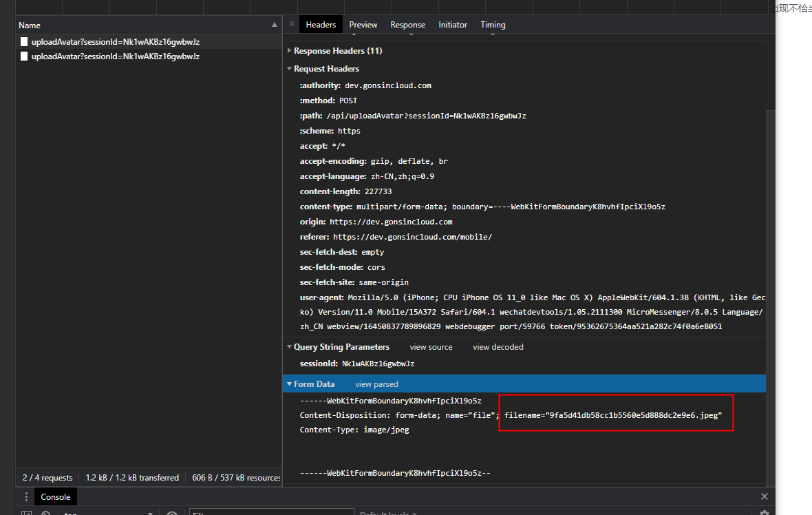Viewport: 812px width, 515px height.
Task: Click the Name column sort arrow
Action: [275, 25]
